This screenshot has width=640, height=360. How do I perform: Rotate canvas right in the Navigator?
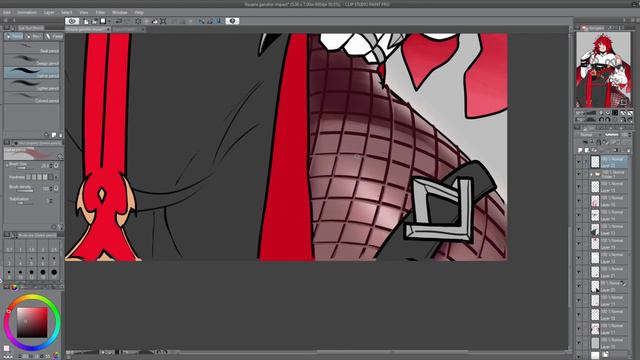(x=608, y=120)
